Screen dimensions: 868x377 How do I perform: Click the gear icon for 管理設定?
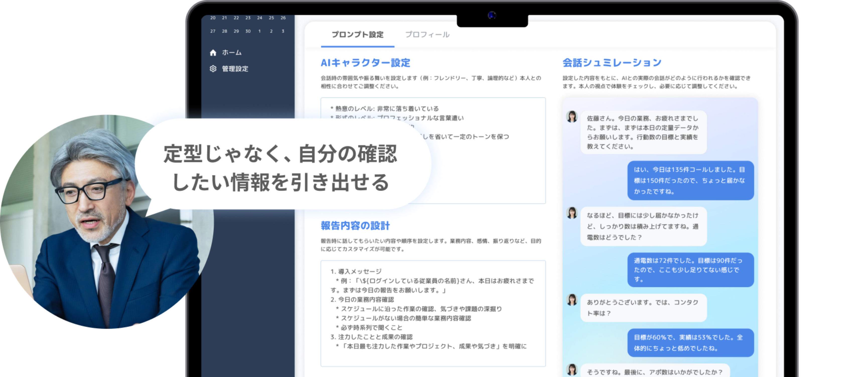(213, 69)
